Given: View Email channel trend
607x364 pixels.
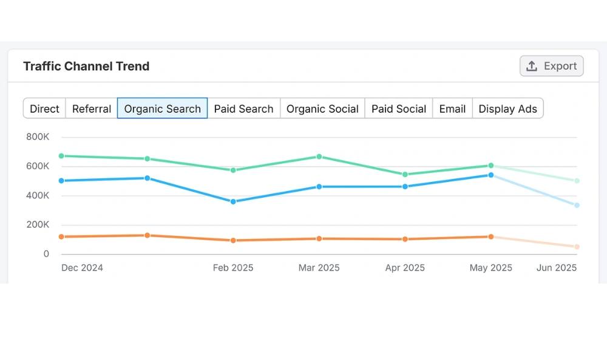Looking at the screenshot, I should pyautogui.click(x=452, y=109).
